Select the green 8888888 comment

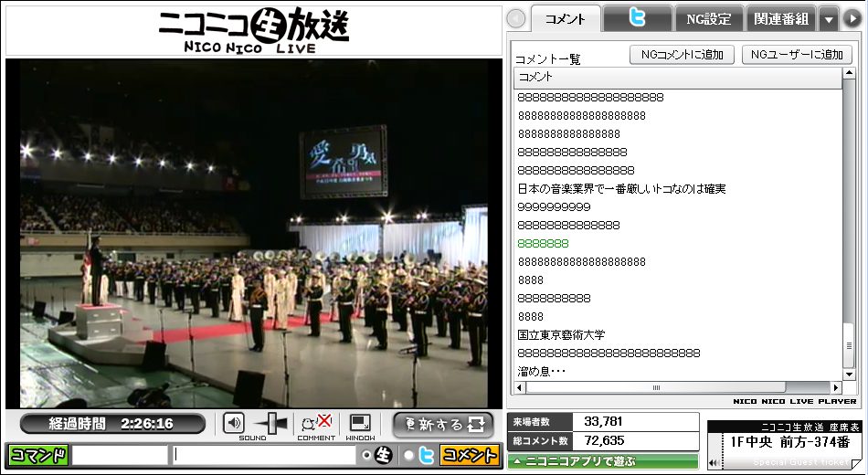tap(543, 244)
